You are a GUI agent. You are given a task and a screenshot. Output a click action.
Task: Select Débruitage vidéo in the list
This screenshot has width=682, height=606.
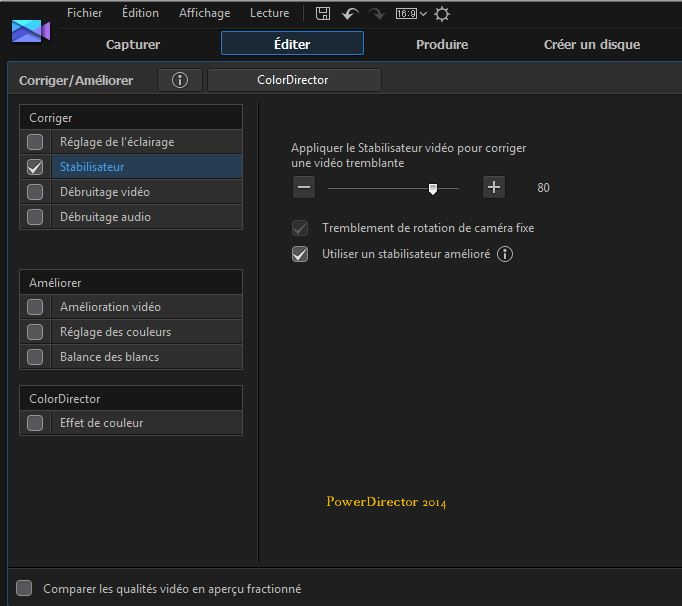click(x=105, y=191)
